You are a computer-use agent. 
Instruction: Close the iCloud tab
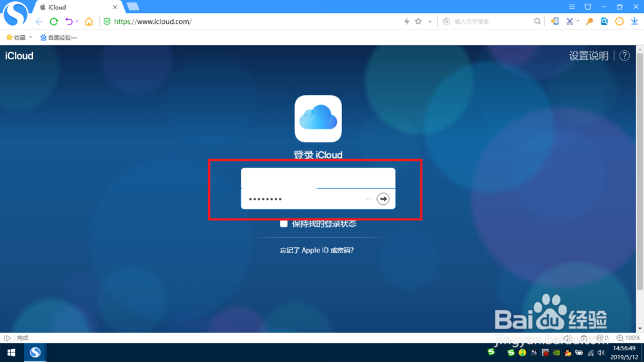(x=115, y=7)
